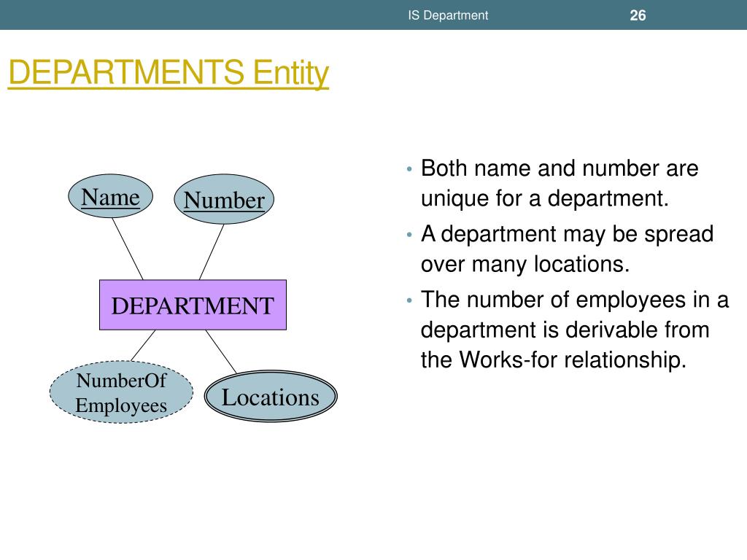The width and height of the screenshot is (747, 560).
Task: Click the line 'over many locations.'
Action: tap(525, 264)
